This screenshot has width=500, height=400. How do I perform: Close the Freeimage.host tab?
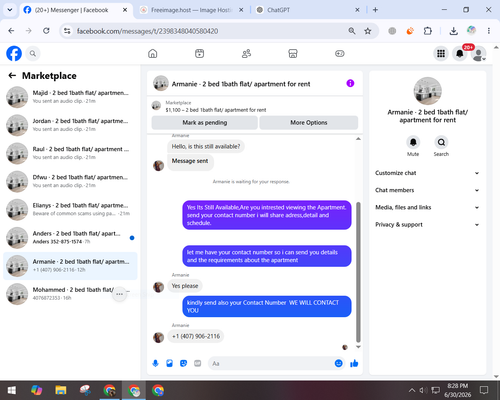coord(241,10)
